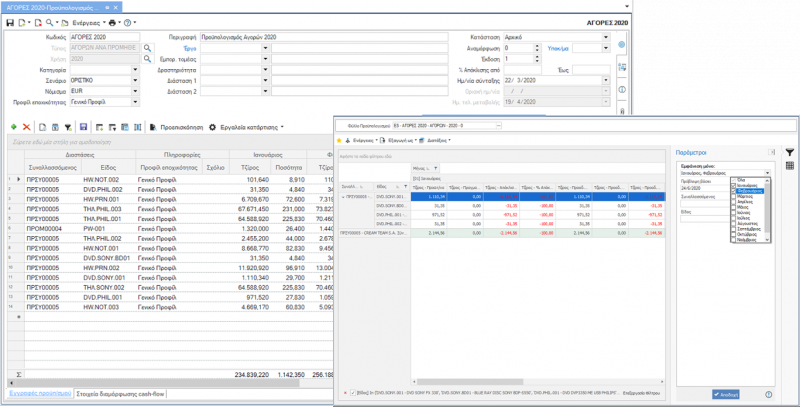Add a new budget row with green plus
The image size is (800, 407).
pos(14,127)
